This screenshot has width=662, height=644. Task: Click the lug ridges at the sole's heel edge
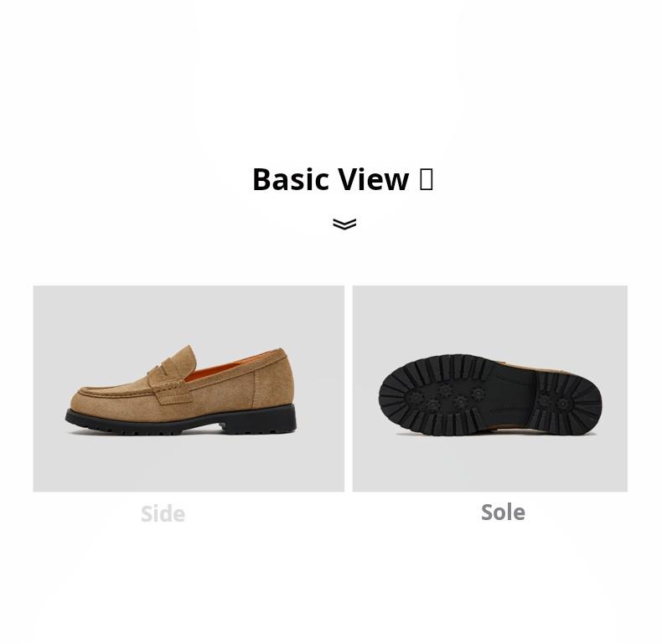point(589,403)
